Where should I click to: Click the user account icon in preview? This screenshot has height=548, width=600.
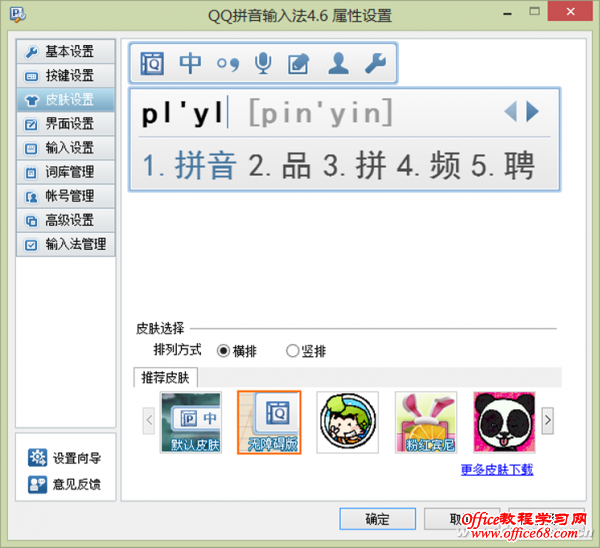point(339,63)
